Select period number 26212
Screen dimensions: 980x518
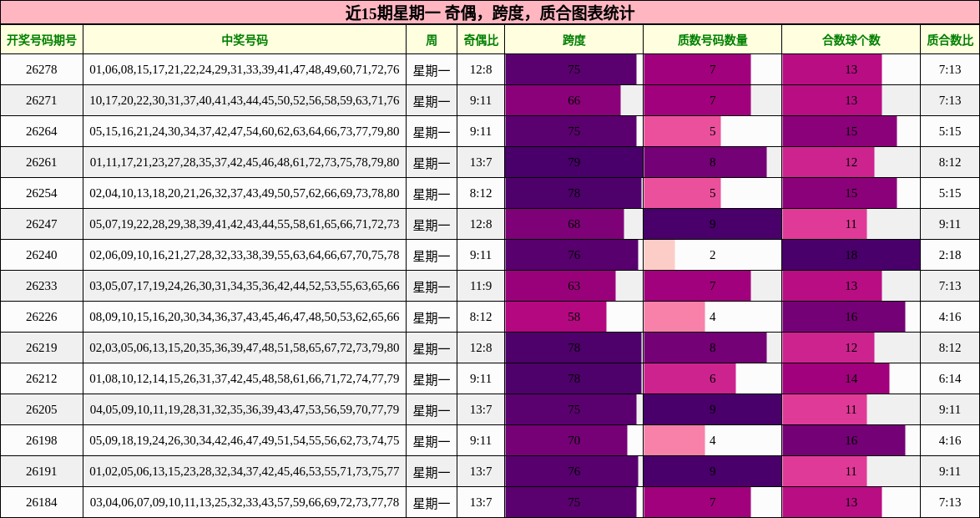click(x=41, y=379)
